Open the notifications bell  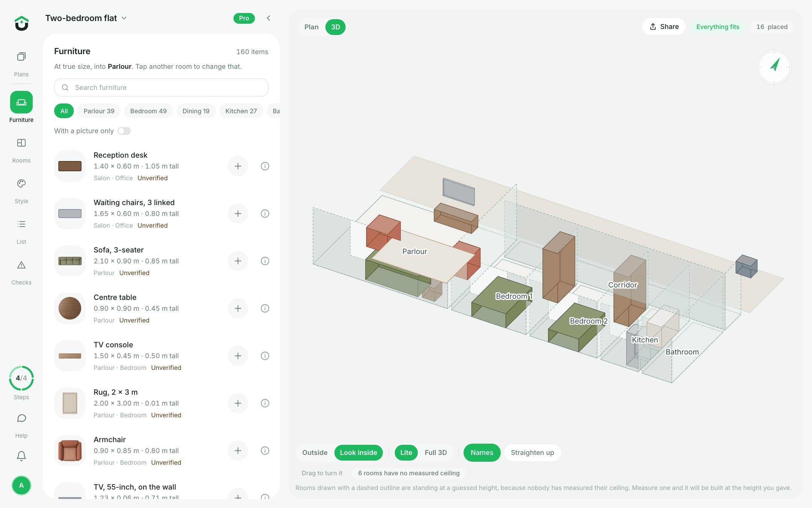point(21,456)
